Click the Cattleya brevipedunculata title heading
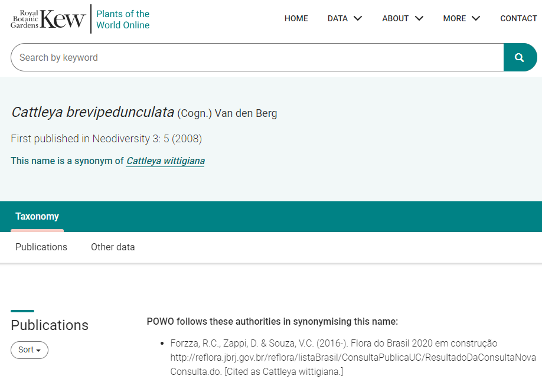542x392 pixels. tap(144, 112)
